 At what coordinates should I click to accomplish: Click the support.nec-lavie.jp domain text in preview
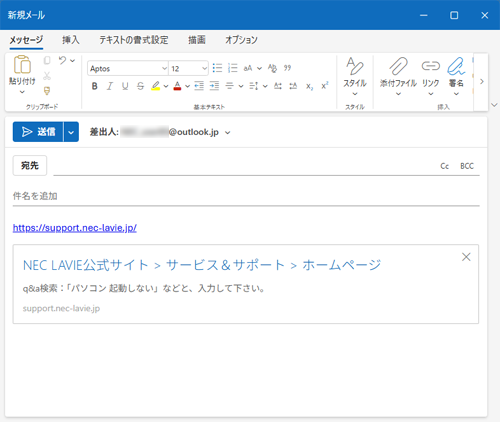[61, 308]
